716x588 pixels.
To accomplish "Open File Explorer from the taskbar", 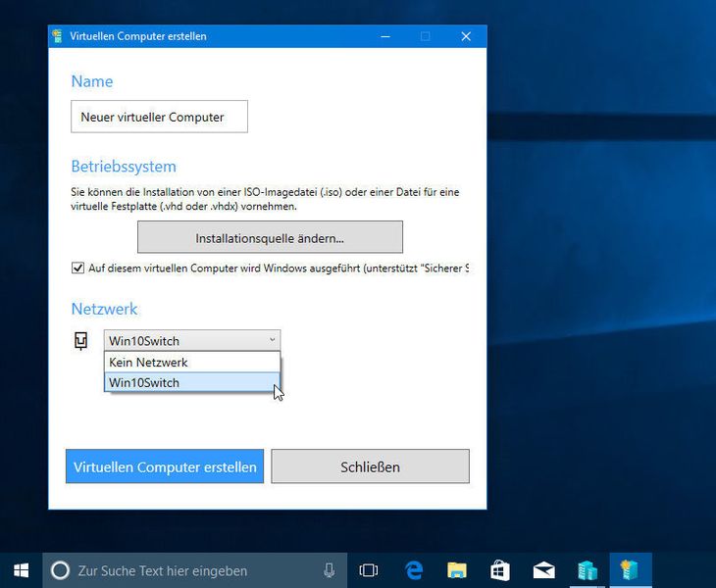I will [x=457, y=570].
